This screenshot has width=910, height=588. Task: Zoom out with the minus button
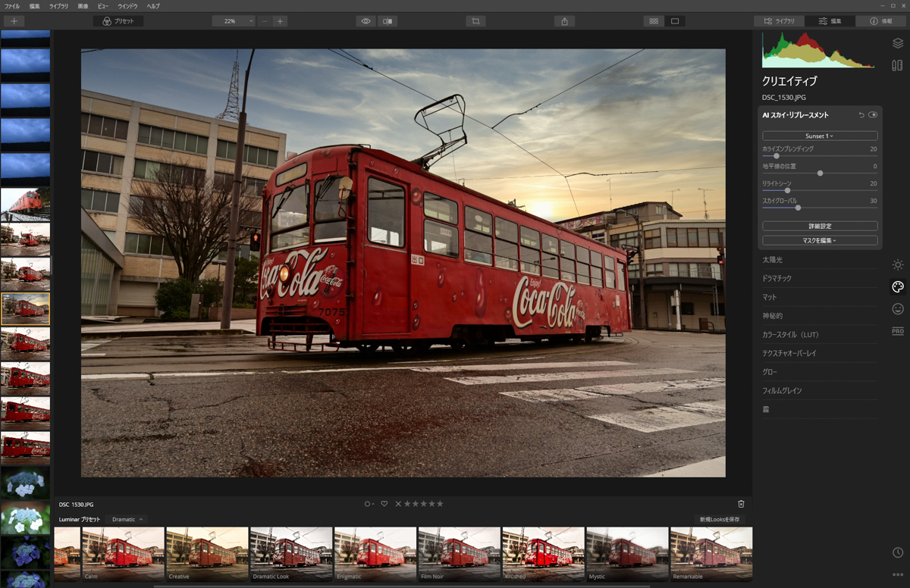[x=264, y=21]
